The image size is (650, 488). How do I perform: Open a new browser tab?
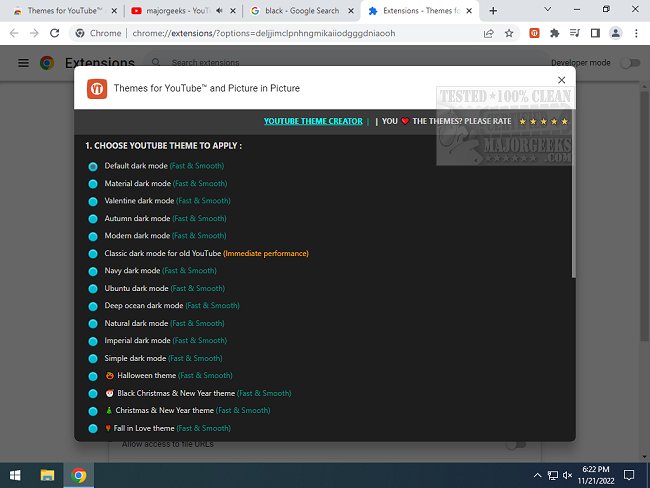493,11
